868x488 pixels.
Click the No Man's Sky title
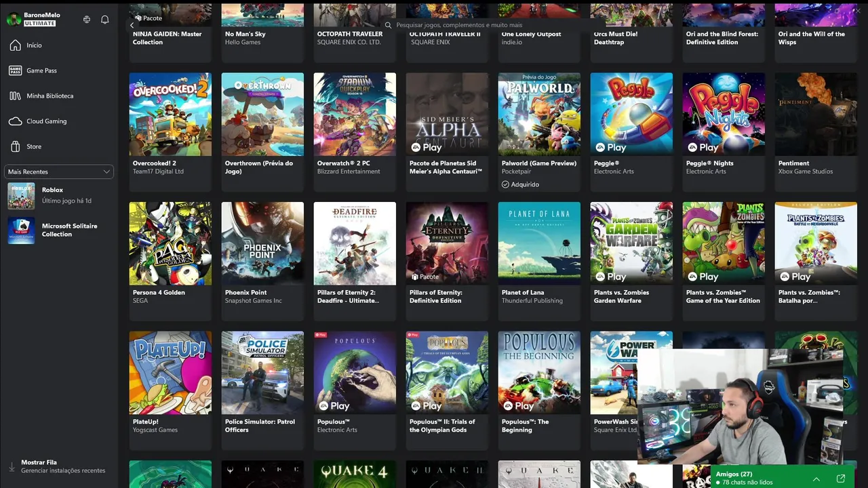tap(245, 34)
